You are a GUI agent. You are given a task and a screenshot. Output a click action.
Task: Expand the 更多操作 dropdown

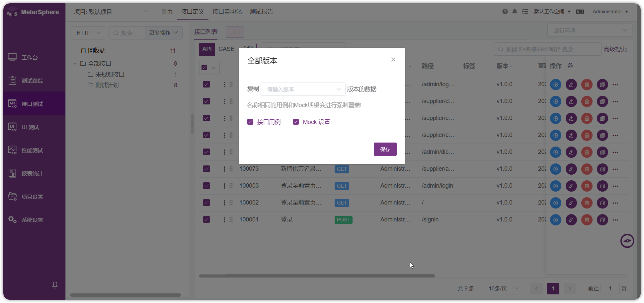tap(164, 33)
